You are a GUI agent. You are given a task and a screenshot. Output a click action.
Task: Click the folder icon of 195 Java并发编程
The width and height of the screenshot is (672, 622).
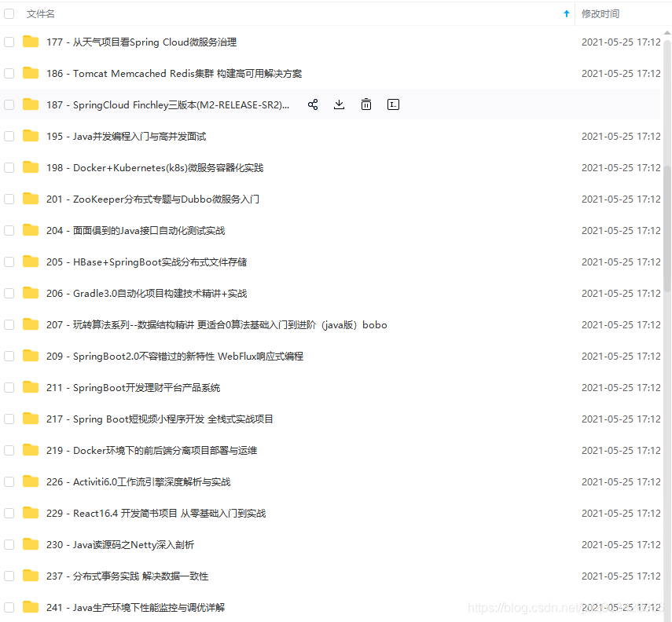pyautogui.click(x=30, y=136)
